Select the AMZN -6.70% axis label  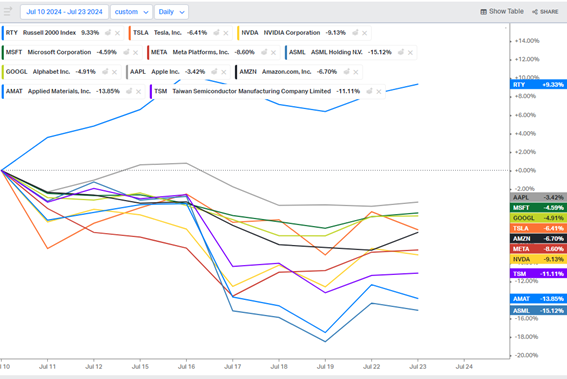(x=538, y=239)
